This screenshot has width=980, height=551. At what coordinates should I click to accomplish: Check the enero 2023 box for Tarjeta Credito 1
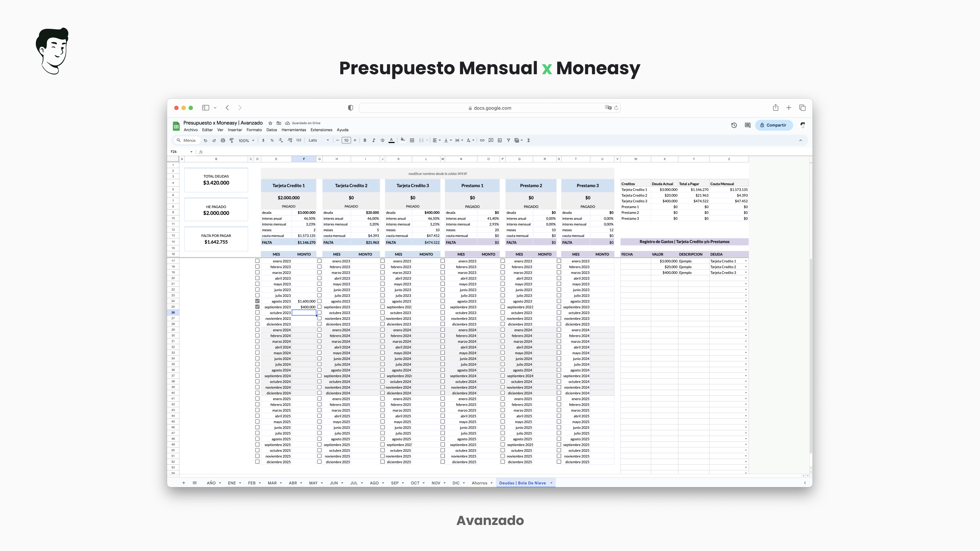[x=257, y=261]
